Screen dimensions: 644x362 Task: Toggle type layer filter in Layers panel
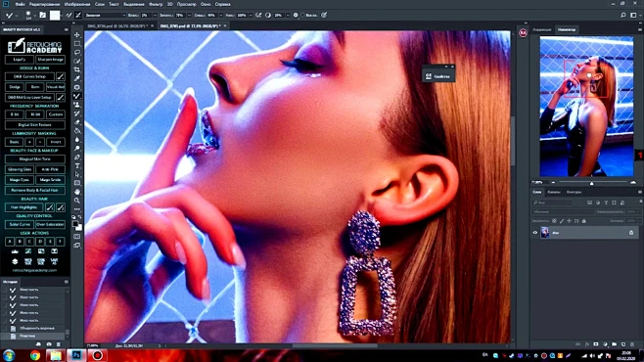(606, 203)
